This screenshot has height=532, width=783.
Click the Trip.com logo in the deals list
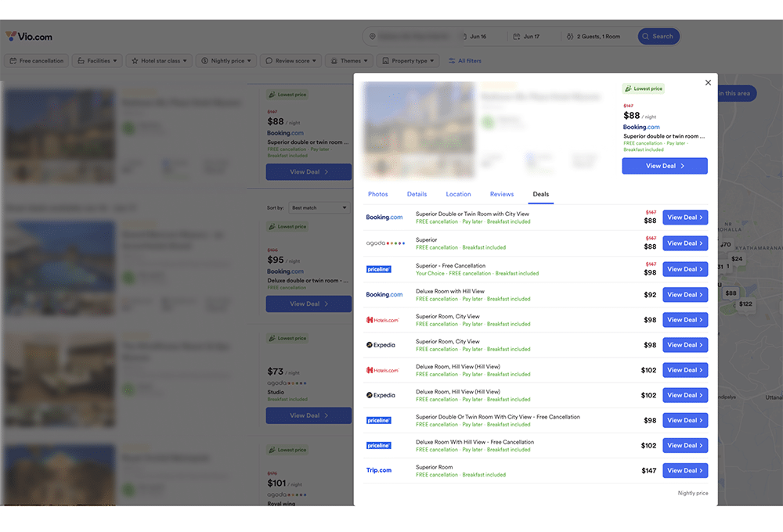[378, 471]
